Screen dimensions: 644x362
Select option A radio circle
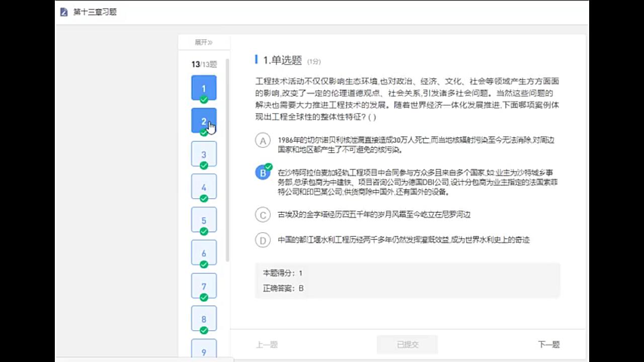263,141
